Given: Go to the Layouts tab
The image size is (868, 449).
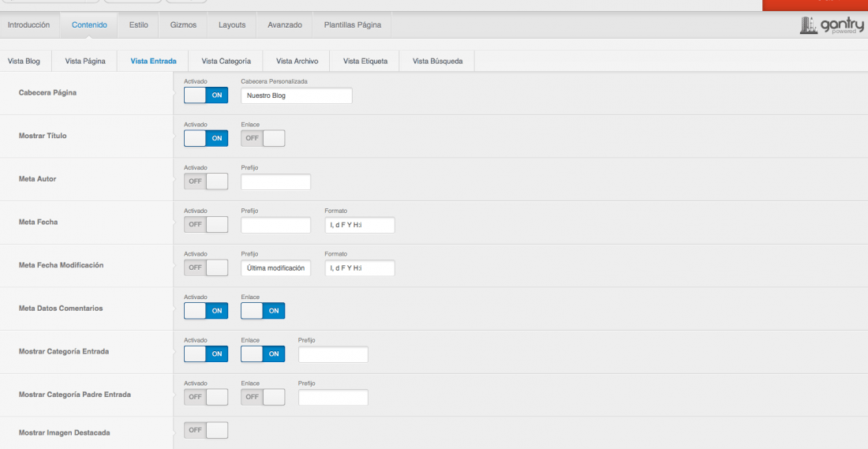Looking at the screenshot, I should [232, 25].
